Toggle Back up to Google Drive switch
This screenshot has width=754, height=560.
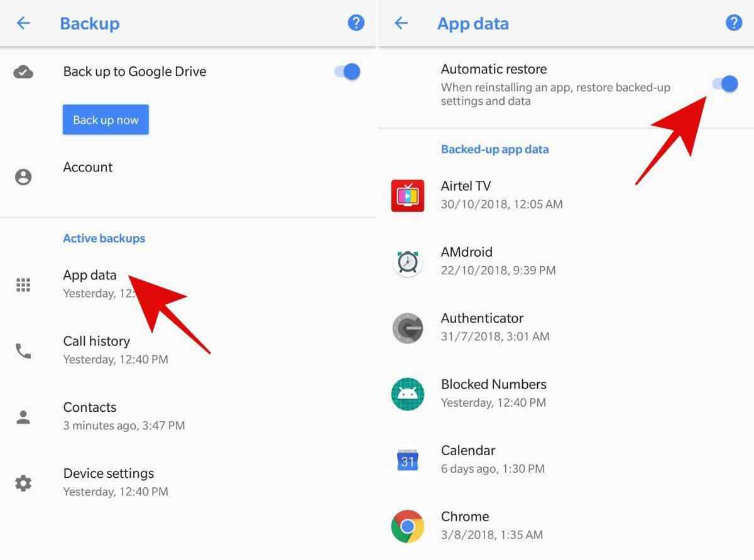pos(347,72)
